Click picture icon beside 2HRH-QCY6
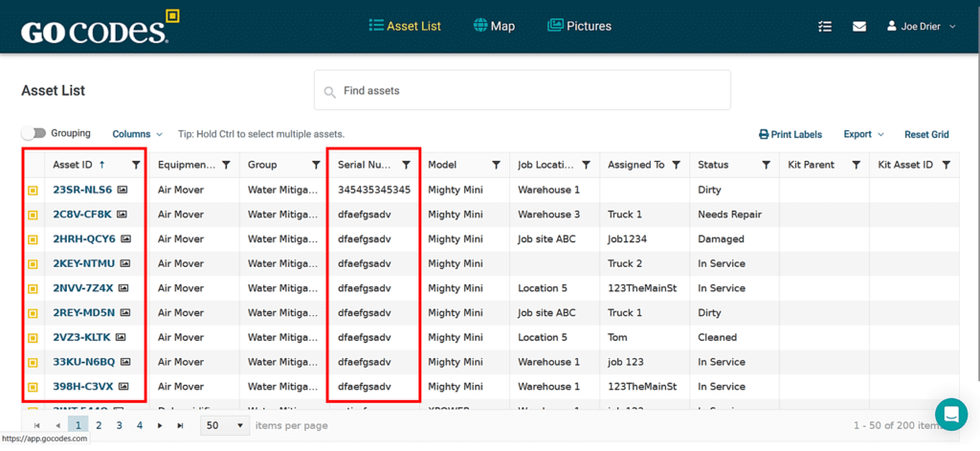Screen dimensions: 980x451 pos(124,239)
